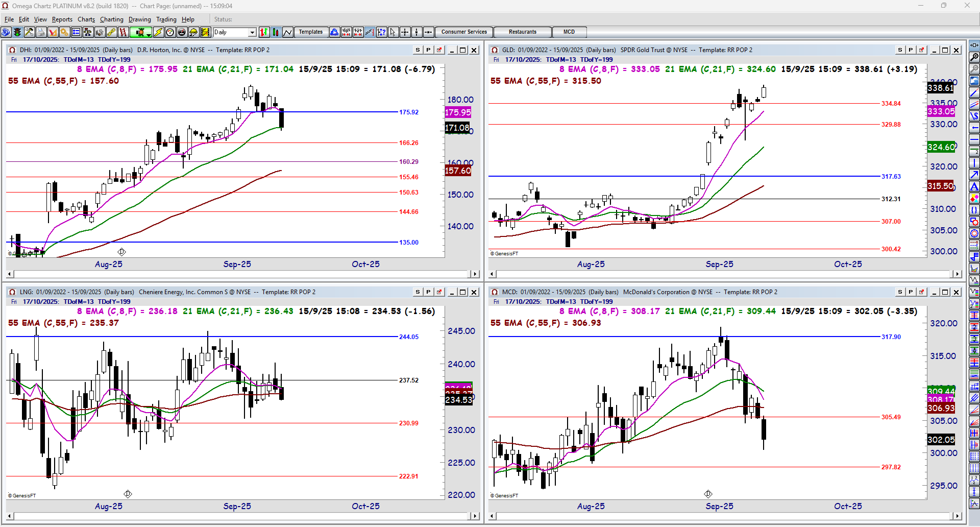The height and width of the screenshot is (527, 980).
Task: Click the MCD toolbar button
Action: (569, 32)
